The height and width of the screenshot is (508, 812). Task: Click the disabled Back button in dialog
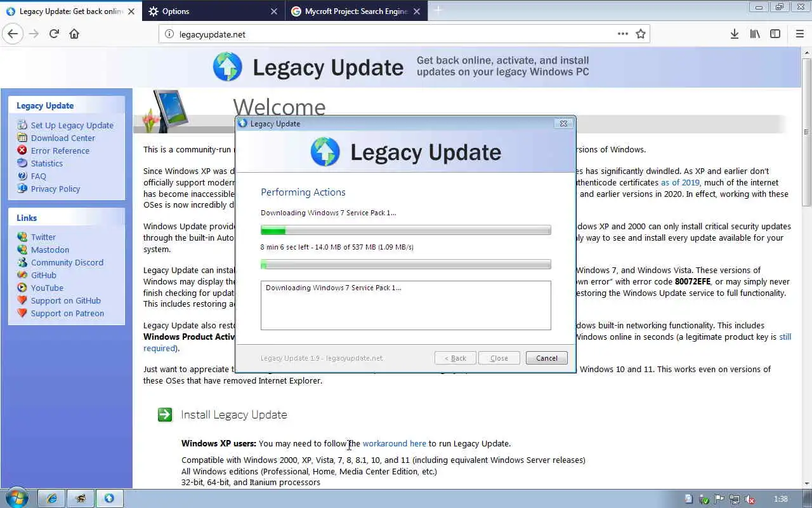click(x=455, y=358)
